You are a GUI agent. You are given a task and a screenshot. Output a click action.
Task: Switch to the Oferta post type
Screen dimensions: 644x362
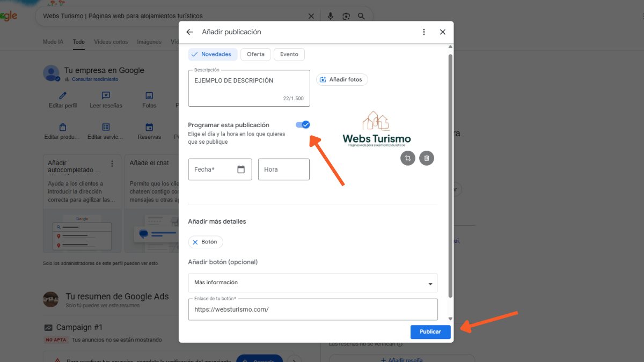[x=255, y=54]
